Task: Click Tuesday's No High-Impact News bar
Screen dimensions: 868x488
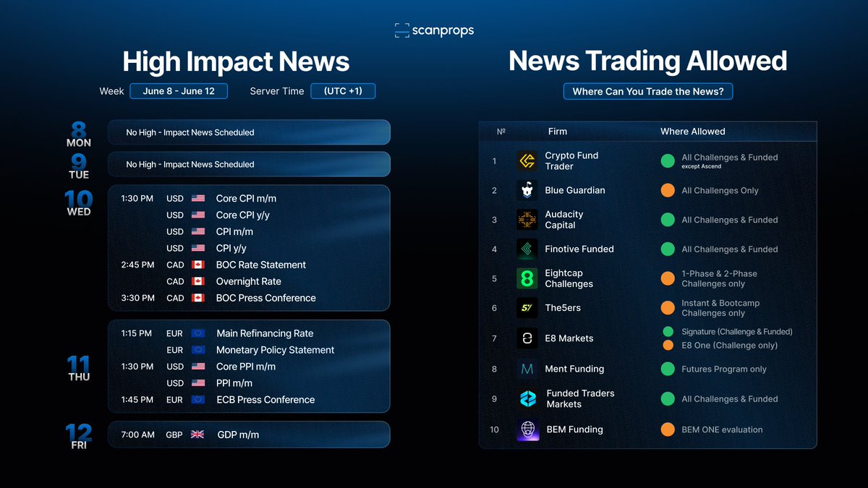Action: (249, 164)
